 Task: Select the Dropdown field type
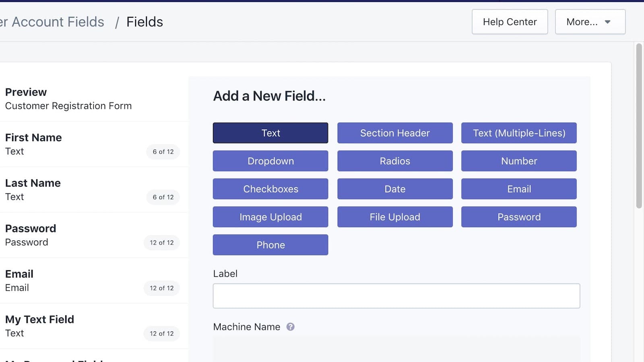tap(270, 161)
